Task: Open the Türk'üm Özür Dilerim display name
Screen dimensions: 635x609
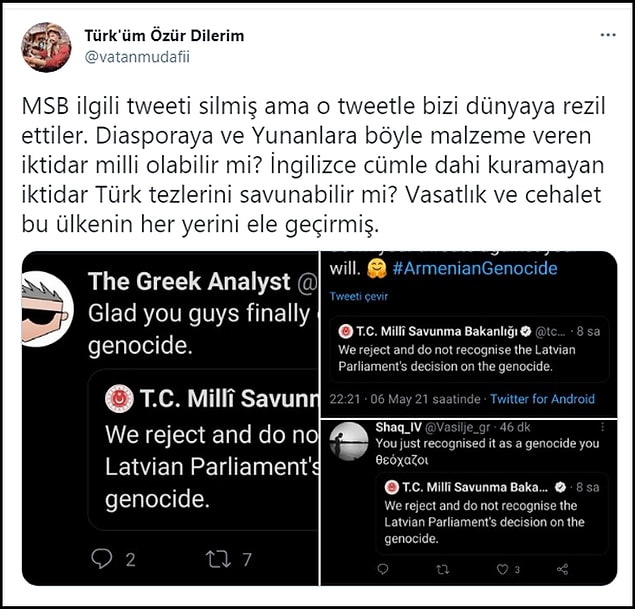Action: (x=164, y=36)
